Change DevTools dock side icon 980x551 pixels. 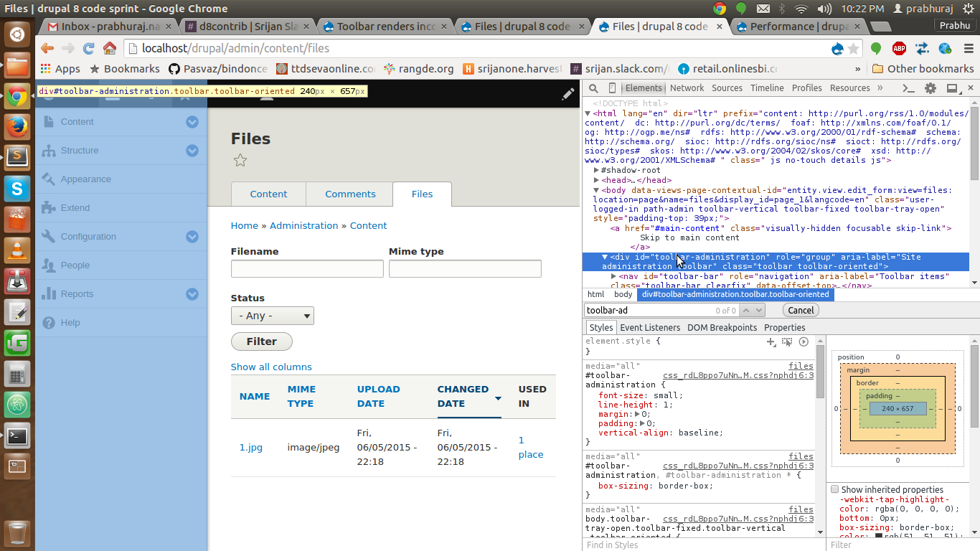tap(952, 88)
